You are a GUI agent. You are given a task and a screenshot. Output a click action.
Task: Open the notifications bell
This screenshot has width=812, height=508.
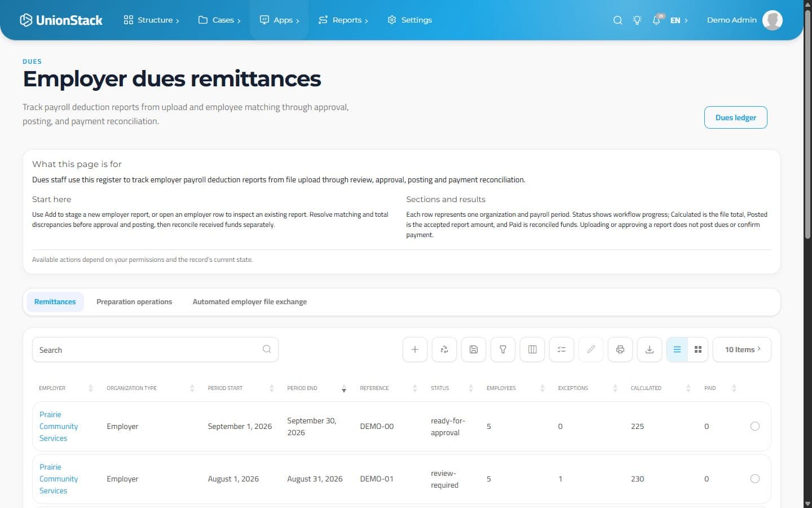(657, 20)
